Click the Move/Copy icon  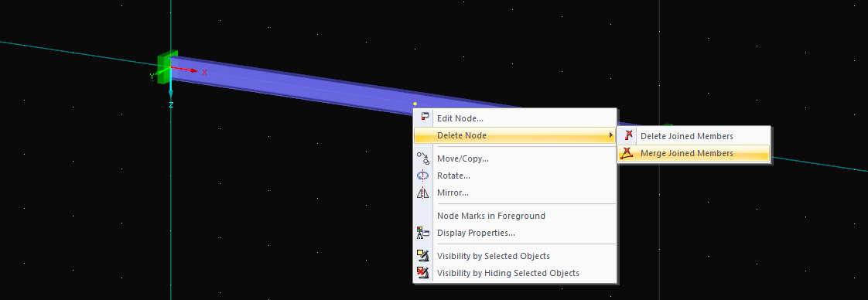coord(423,159)
